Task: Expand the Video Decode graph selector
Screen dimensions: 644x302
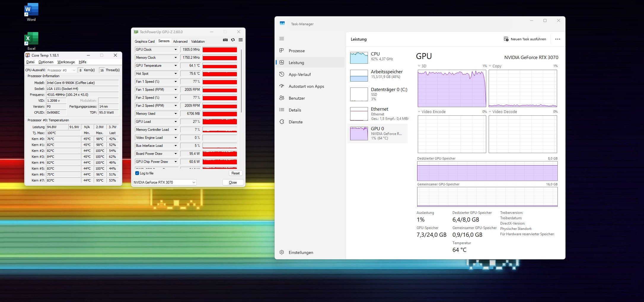Action: tap(490, 112)
